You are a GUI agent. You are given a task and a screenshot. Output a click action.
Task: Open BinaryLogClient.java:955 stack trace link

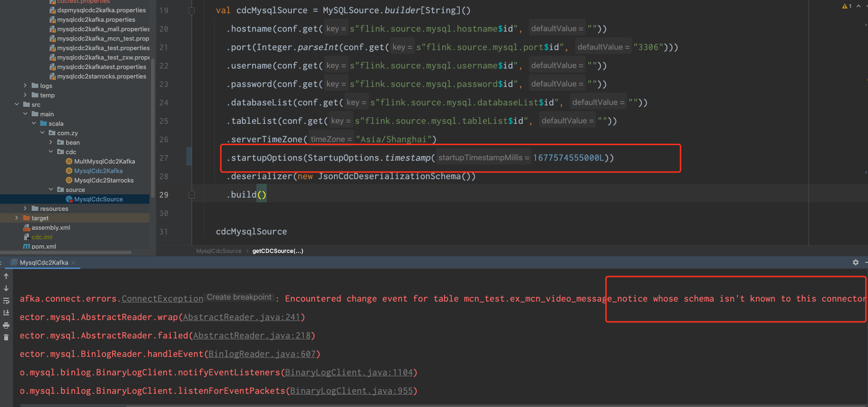351,391
